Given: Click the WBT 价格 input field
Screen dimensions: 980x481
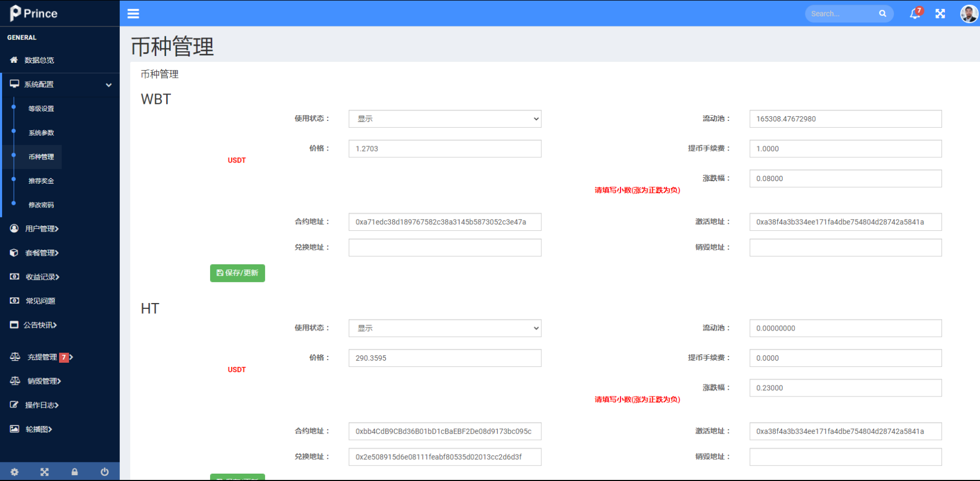Looking at the screenshot, I should click(x=444, y=148).
